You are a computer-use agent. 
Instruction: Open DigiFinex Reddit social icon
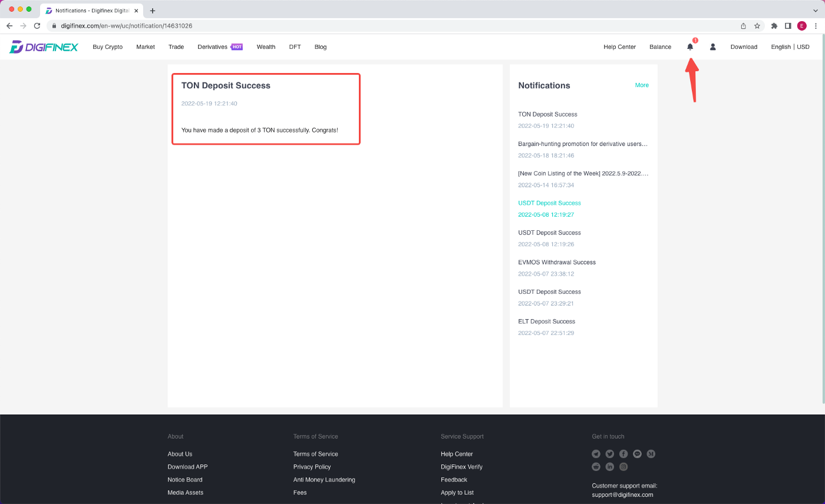pos(596,467)
